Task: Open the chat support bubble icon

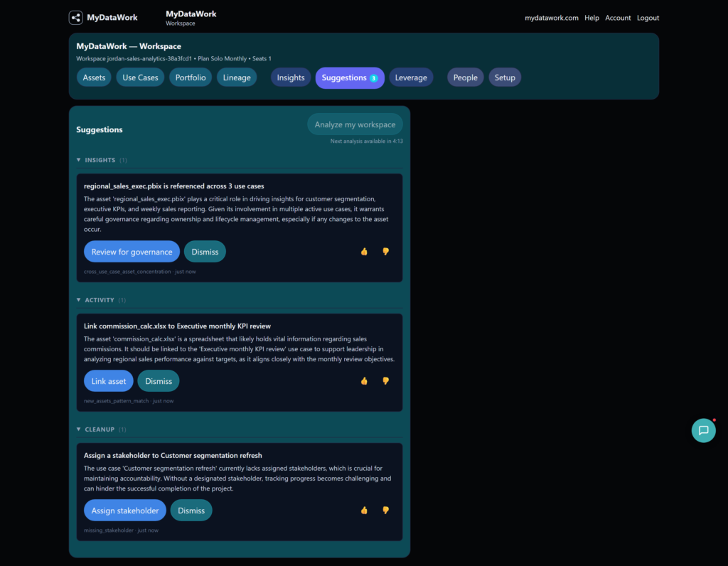Action: pyautogui.click(x=703, y=430)
